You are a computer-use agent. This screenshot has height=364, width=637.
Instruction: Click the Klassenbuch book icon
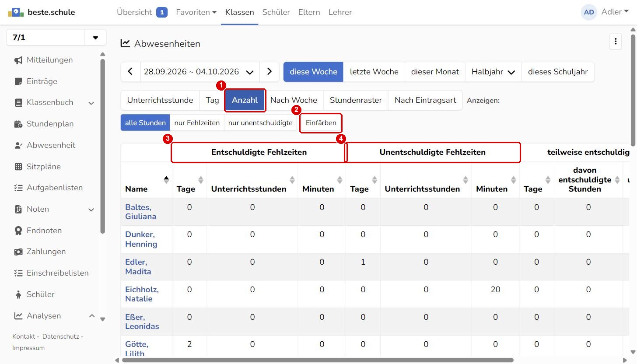pos(18,103)
